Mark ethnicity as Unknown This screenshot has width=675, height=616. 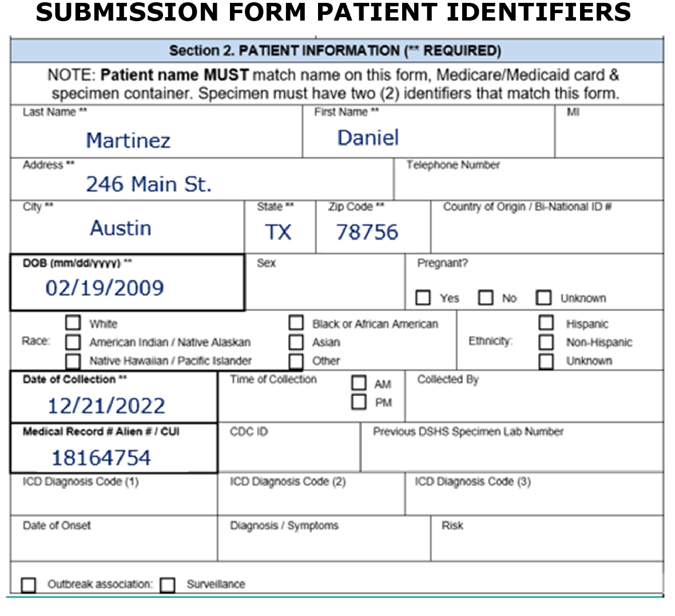tap(546, 360)
